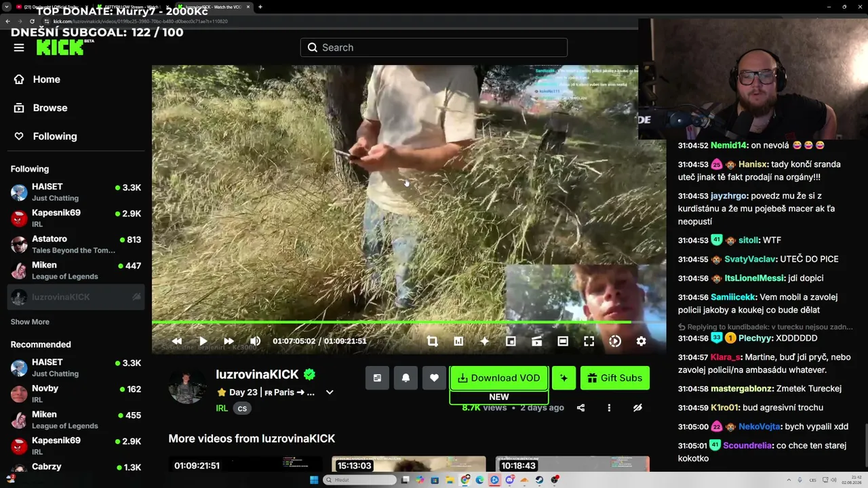Show More followed channels
868x488 pixels.
30,322
